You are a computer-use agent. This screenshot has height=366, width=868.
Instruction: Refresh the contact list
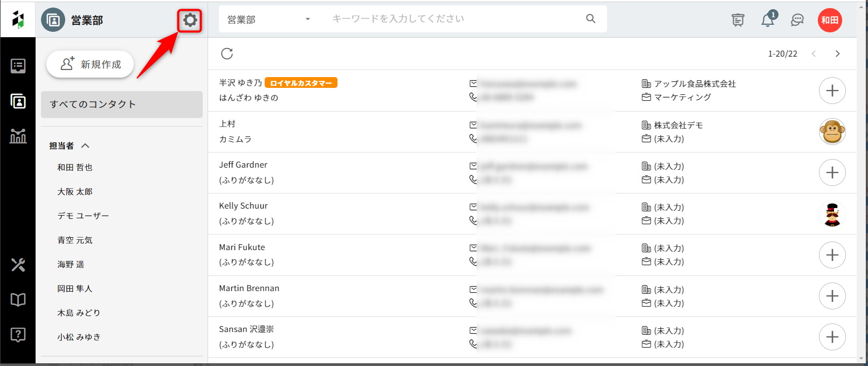click(x=227, y=53)
